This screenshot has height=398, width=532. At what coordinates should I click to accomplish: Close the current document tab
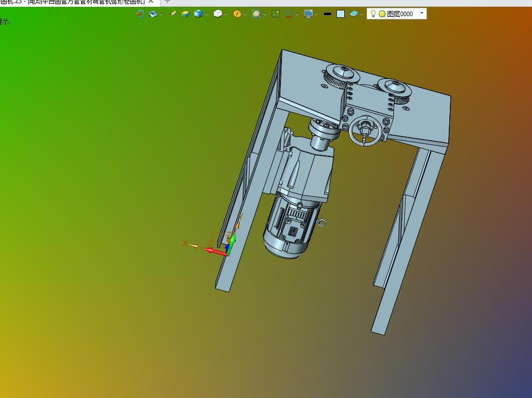click(151, 2)
